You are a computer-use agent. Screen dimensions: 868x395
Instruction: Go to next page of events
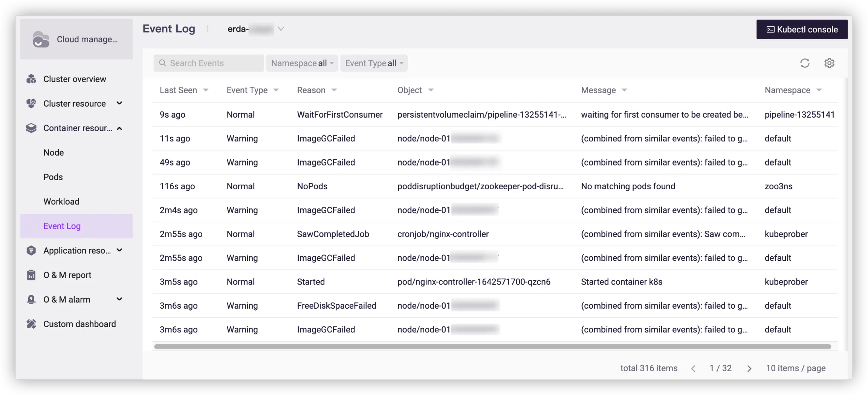click(x=749, y=369)
